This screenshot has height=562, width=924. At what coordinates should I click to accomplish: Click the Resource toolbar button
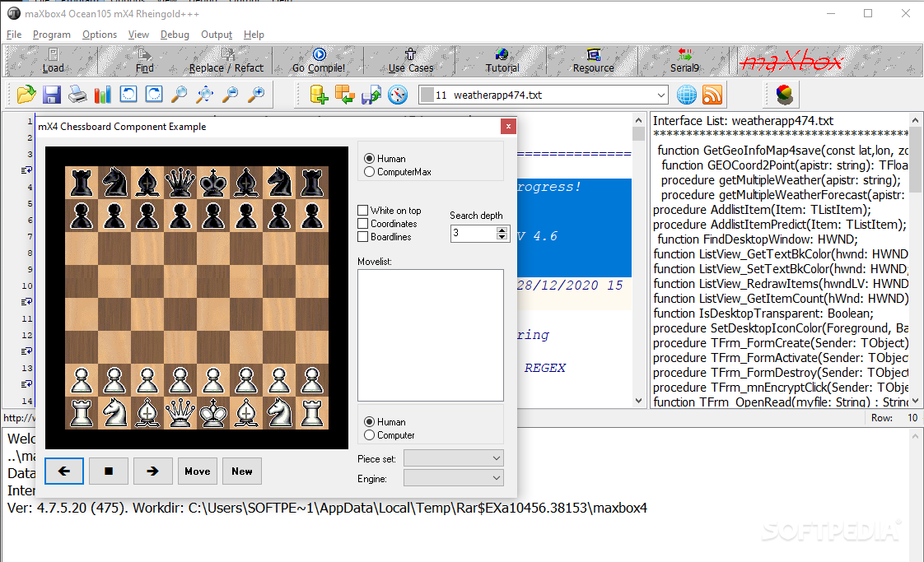point(594,61)
